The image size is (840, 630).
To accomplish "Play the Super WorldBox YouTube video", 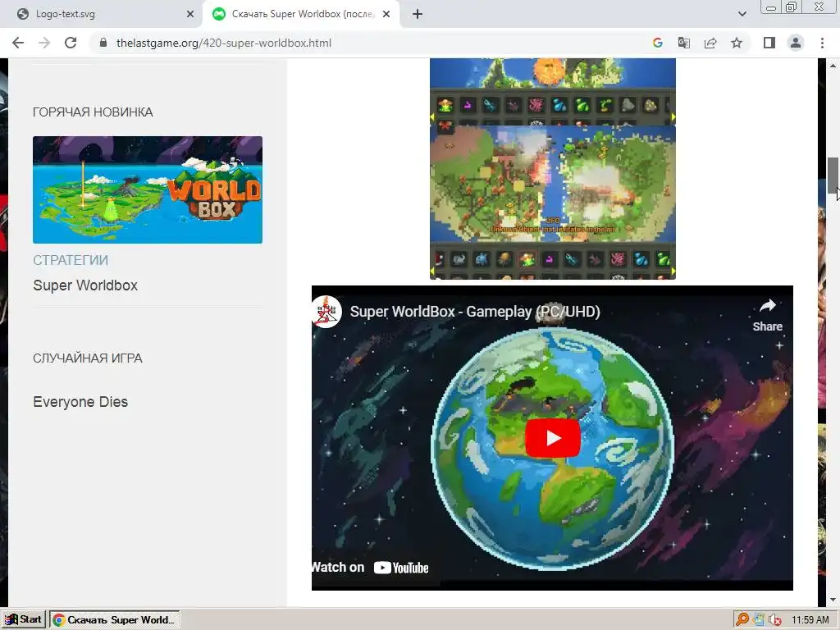I will (552, 438).
